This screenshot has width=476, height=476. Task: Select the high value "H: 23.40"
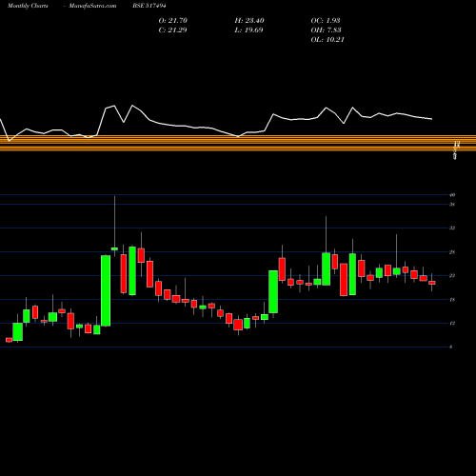[249, 21]
